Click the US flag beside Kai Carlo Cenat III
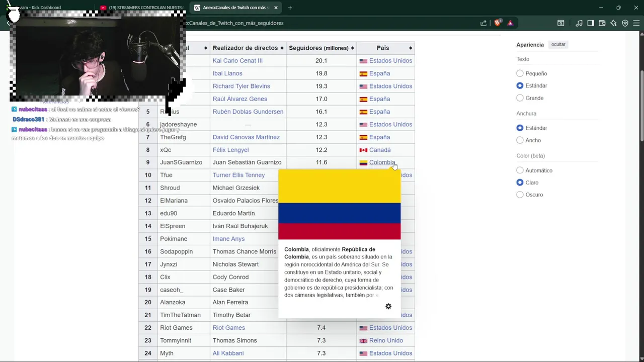 pos(363,61)
